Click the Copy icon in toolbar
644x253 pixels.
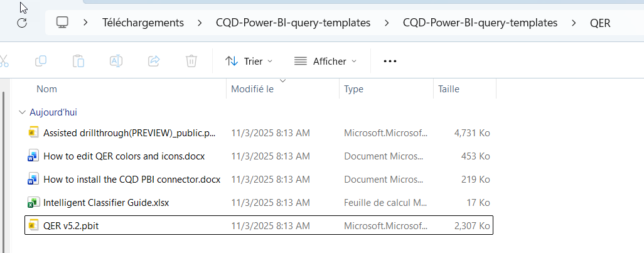(41, 61)
